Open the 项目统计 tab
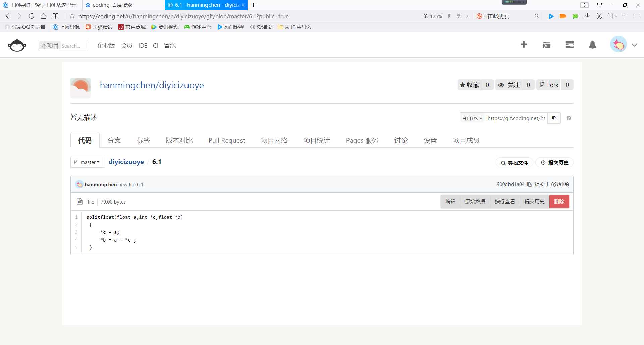The width and height of the screenshot is (644, 345). (317, 140)
